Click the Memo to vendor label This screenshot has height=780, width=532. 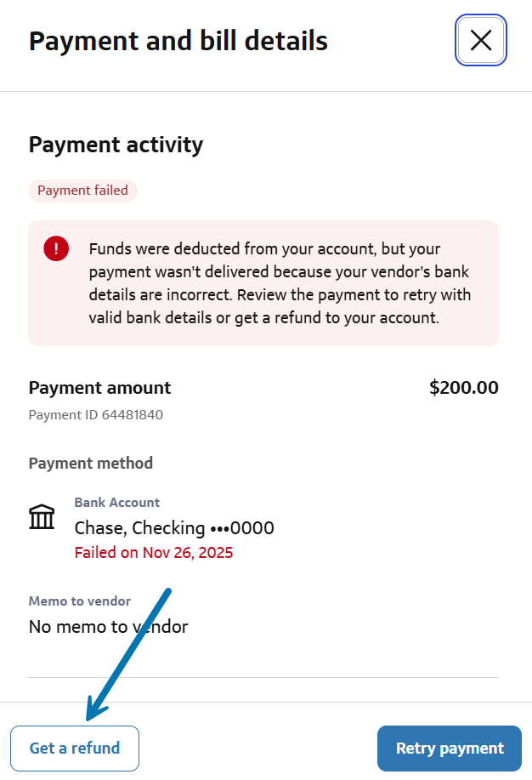pyautogui.click(x=80, y=601)
